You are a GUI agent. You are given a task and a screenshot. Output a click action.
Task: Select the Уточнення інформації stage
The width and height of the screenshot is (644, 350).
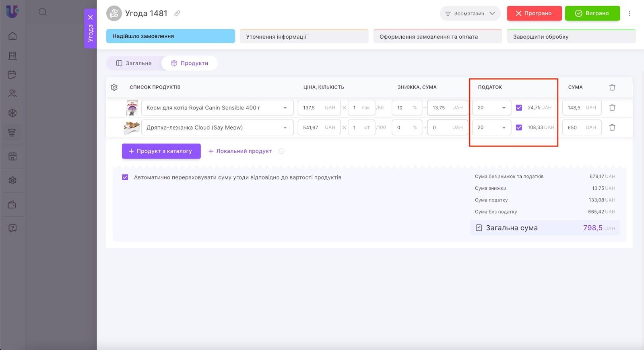(x=304, y=37)
